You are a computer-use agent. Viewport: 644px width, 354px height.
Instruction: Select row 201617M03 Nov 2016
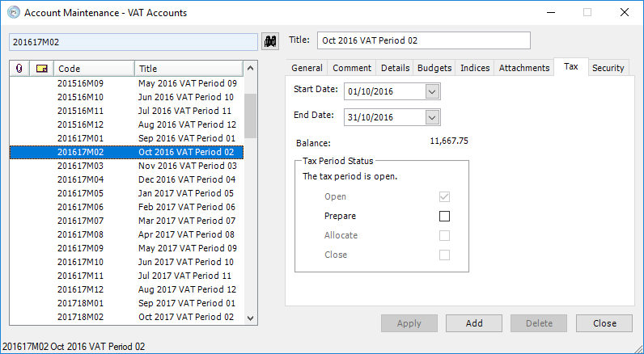coord(126,166)
